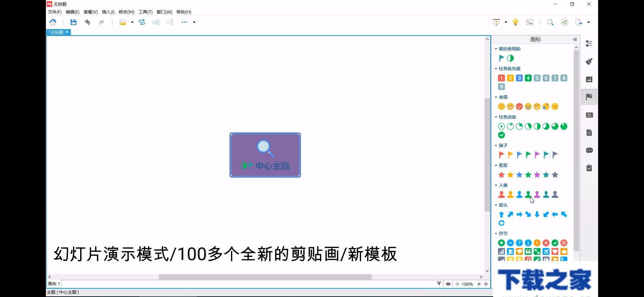Select the 中心主题 central topic
The width and height of the screenshot is (644, 297).
point(265,155)
